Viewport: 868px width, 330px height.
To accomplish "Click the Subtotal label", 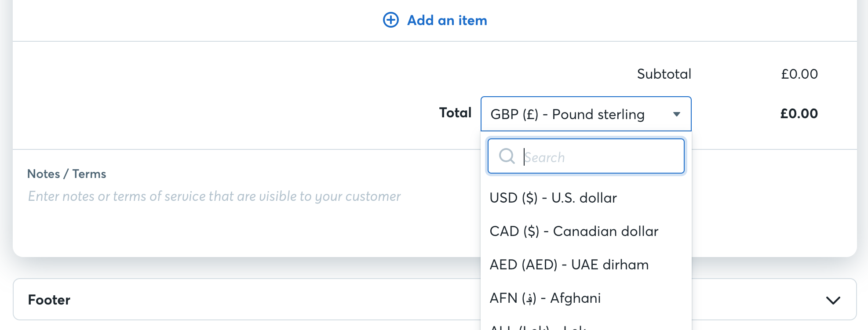I will tap(664, 74).
